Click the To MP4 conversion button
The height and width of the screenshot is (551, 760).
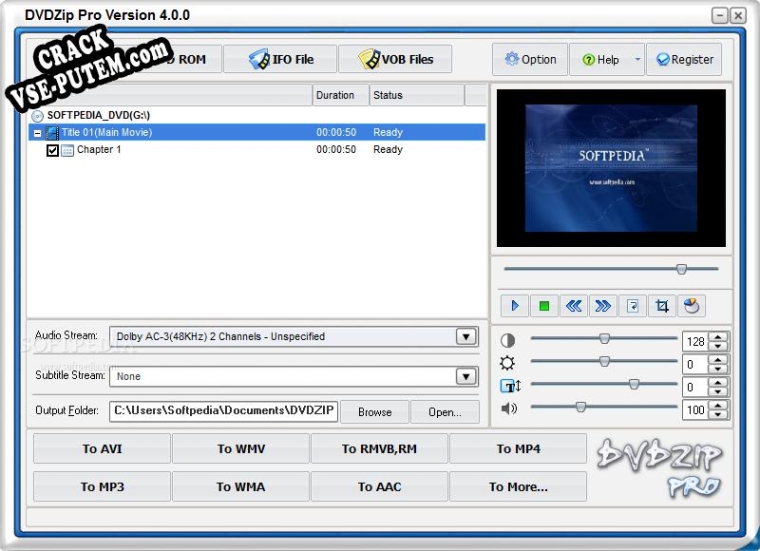pyautogui.click(x=518, y=449)
